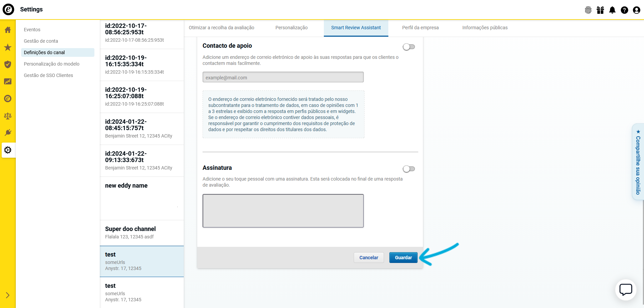
Task: Open the Perfil da empresa tab
Action: [420, 28]
